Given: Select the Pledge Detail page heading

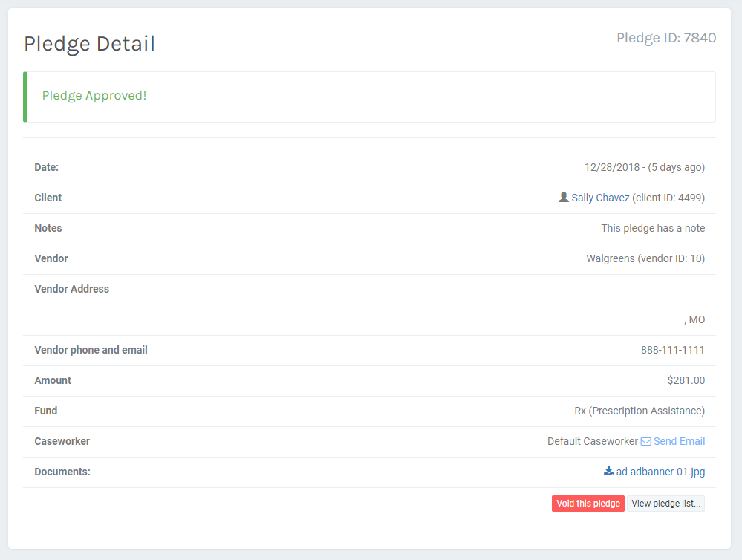Looking at the screenshot, I should click(x=89, y=44).
